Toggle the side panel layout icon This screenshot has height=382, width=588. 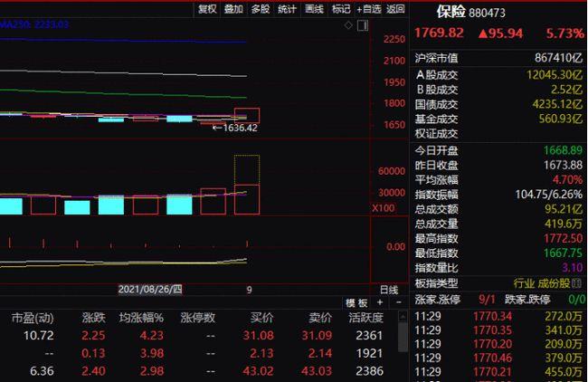pyautogui.click(x=363, y=25)
